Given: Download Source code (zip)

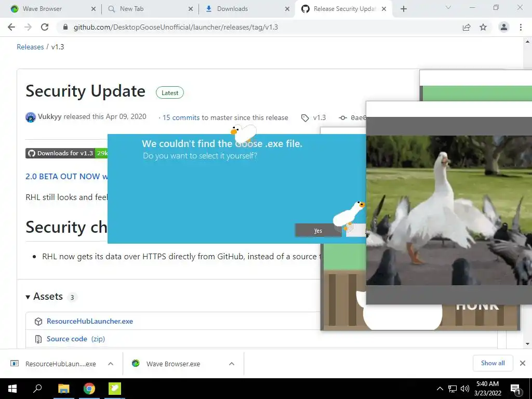Looking at the screenshot, I should click(x=76, y=339).
